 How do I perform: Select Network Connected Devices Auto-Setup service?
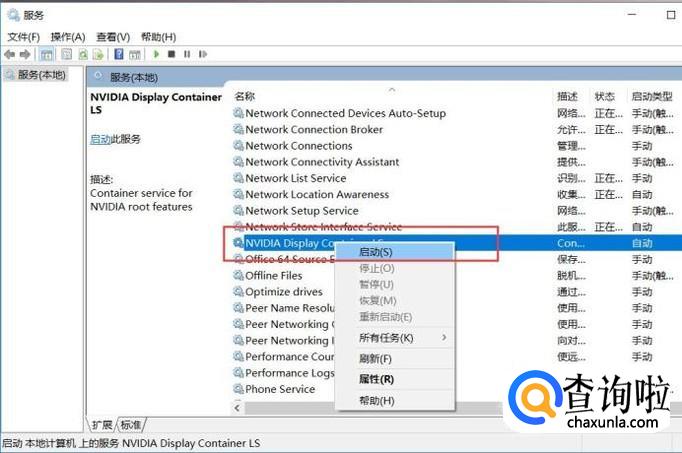click(x=345, y=113)
